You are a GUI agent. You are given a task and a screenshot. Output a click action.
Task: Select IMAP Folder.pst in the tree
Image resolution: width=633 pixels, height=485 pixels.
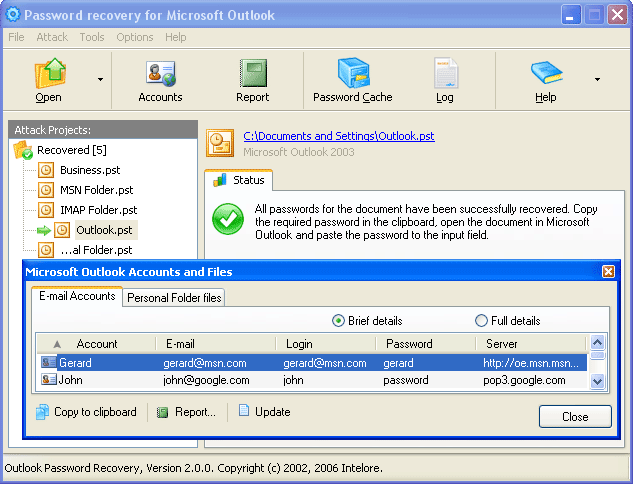coord(99,210)
